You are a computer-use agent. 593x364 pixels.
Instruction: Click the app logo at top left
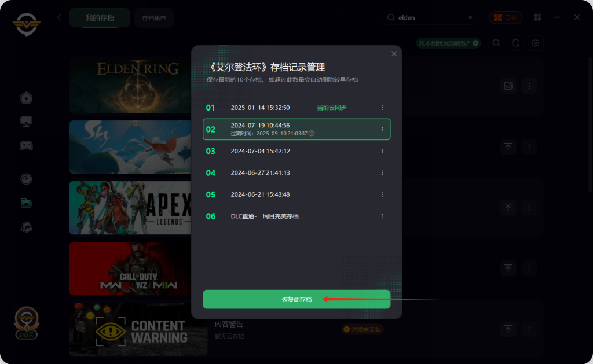27,24
